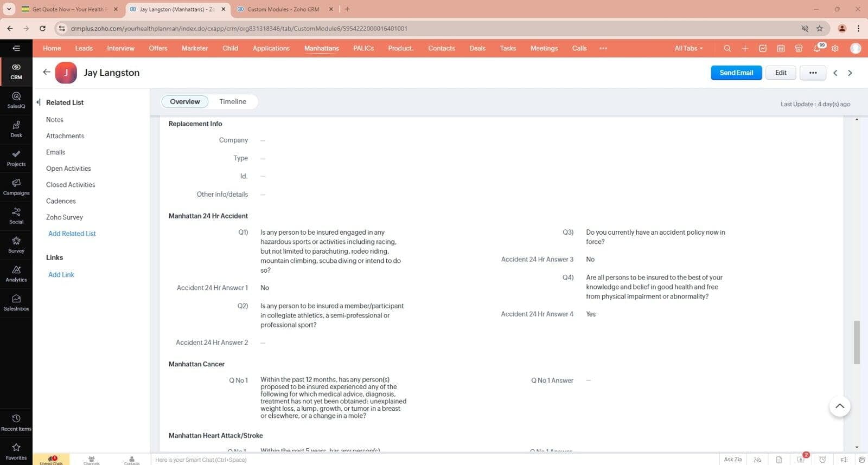Open the notifications bell
The height and width of the screenshot is (465, 868).
tap(817, 48)
